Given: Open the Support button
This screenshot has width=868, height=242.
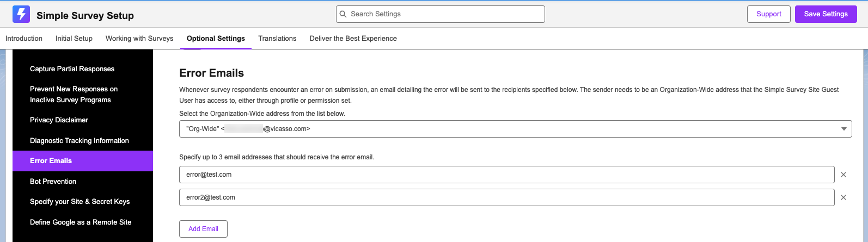Looking at the screenshot, I should point(768,14).
